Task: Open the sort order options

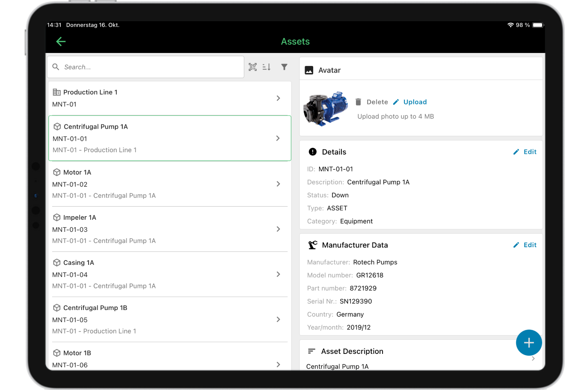Action: coord(267,67)
